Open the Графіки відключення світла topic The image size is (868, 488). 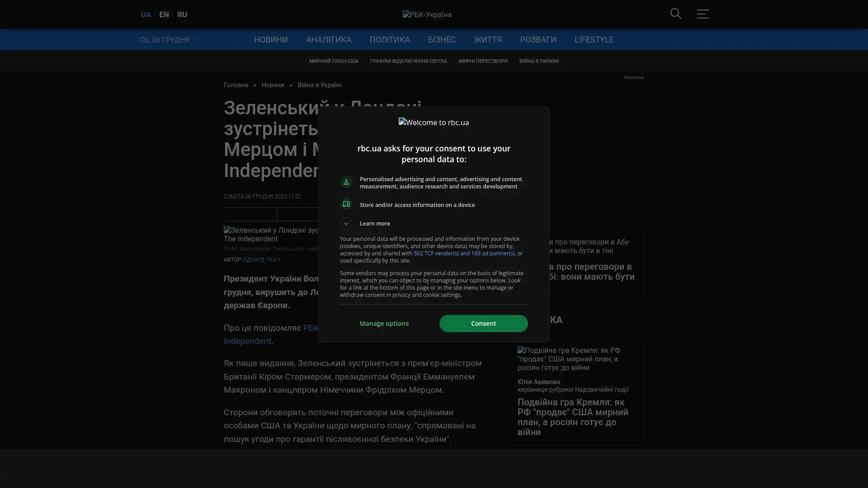(x=408, y=61)
